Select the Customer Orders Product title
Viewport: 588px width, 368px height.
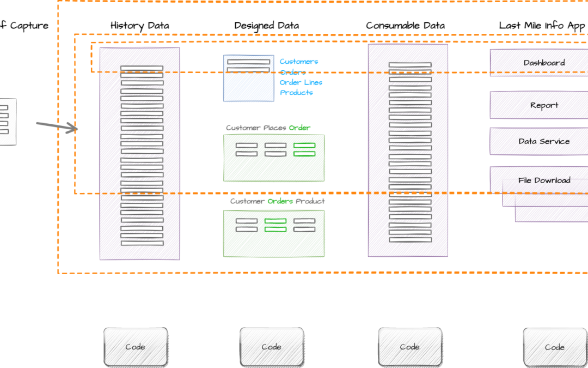click(277, 201)
